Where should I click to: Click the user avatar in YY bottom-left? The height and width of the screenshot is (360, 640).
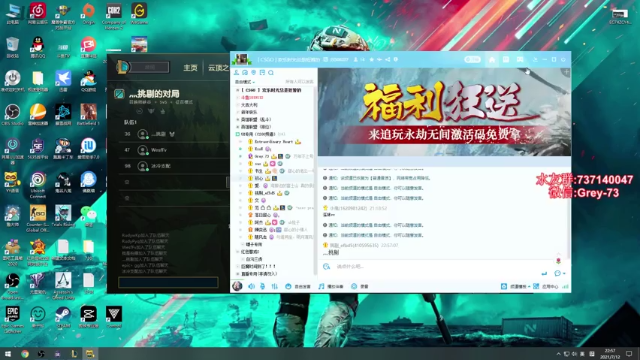click(x=237, y=286)
